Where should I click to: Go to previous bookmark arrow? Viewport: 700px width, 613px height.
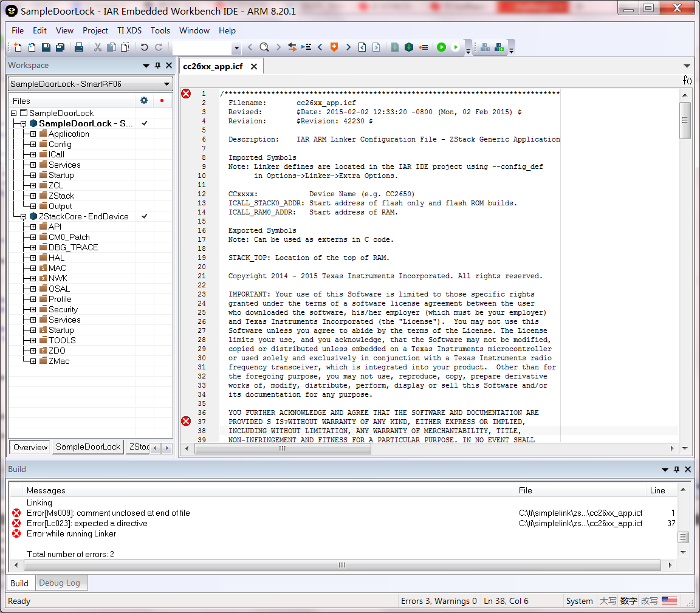pyautogui.click(x=320, y=47)
